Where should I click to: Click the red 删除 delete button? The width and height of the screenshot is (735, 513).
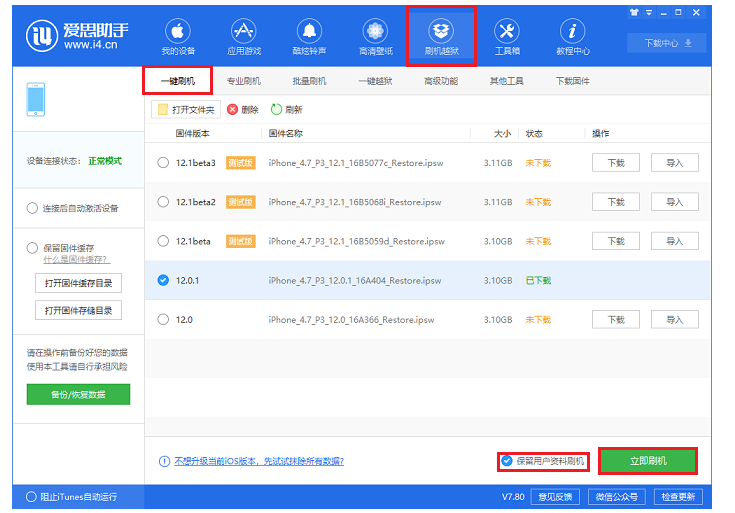pos(243,110)
